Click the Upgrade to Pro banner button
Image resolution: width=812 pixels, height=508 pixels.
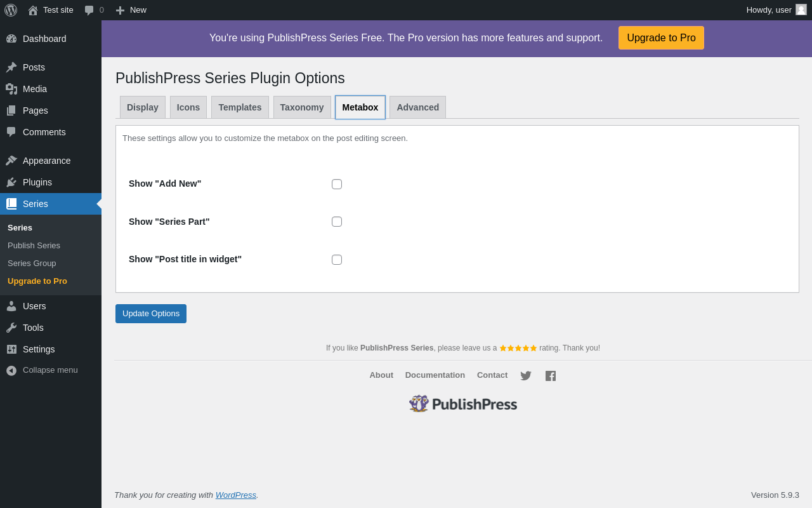coord(661,38)
